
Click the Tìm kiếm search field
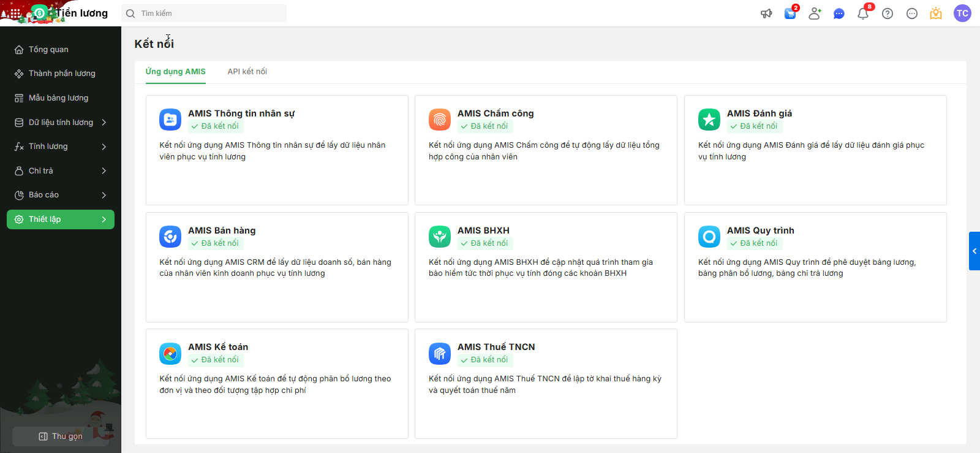208,13
